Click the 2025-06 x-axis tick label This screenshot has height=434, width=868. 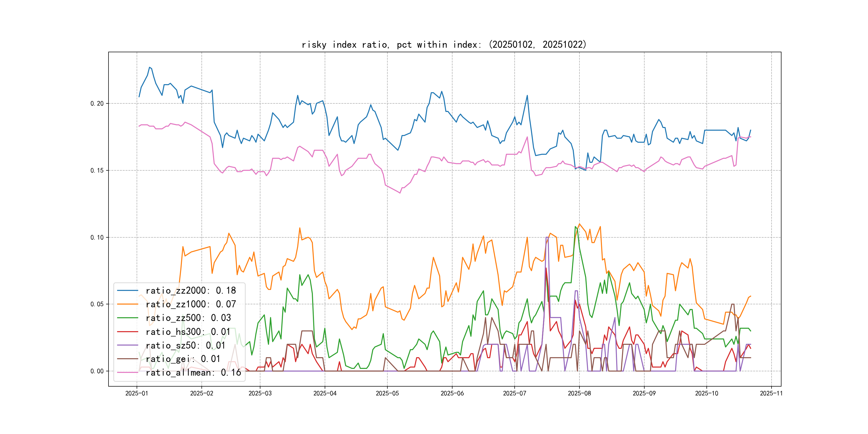[x=452, y=393]
